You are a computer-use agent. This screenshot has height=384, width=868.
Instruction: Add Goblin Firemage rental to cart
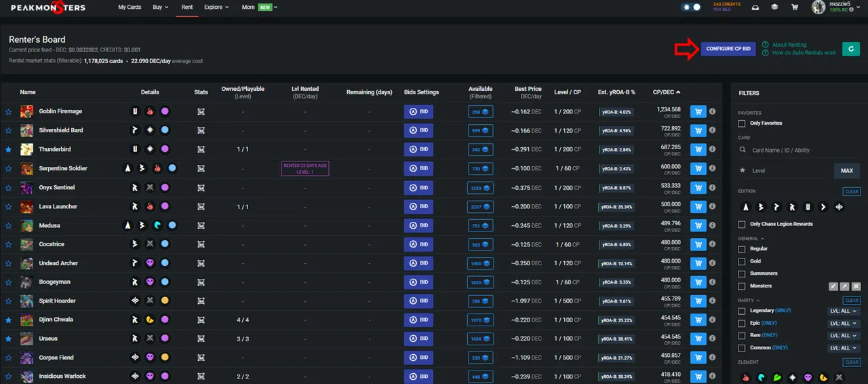698,111
